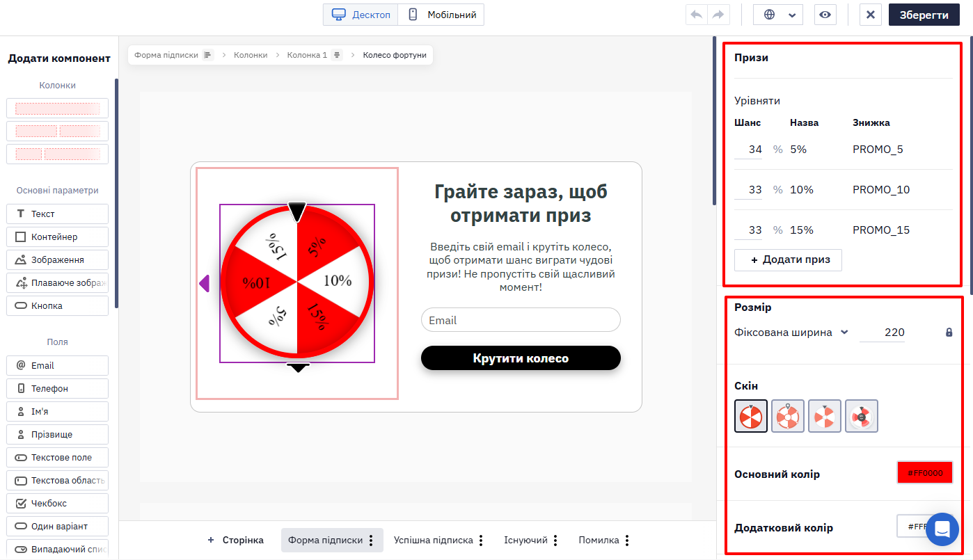Click the redo arrow icon

(718, 15)
